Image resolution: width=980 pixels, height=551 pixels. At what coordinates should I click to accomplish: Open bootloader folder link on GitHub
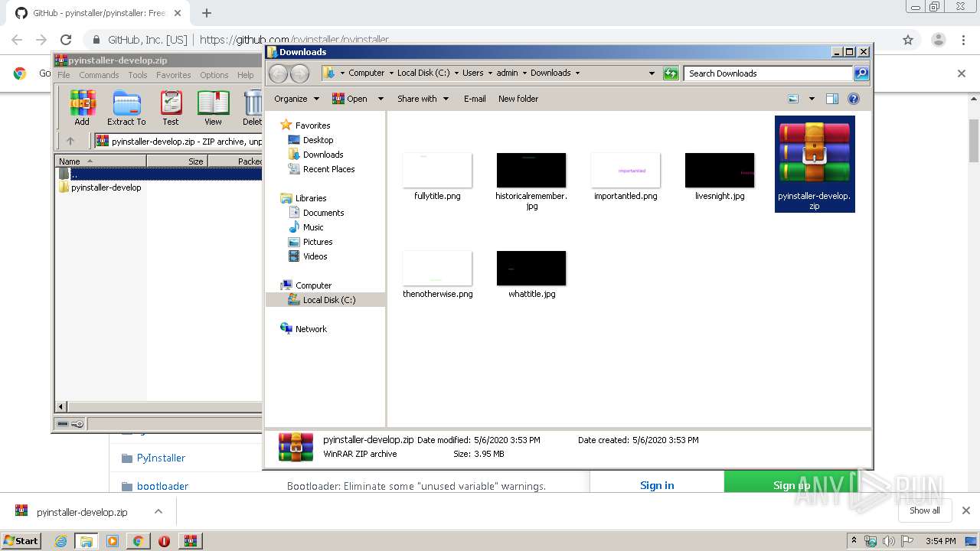[162, 486]
